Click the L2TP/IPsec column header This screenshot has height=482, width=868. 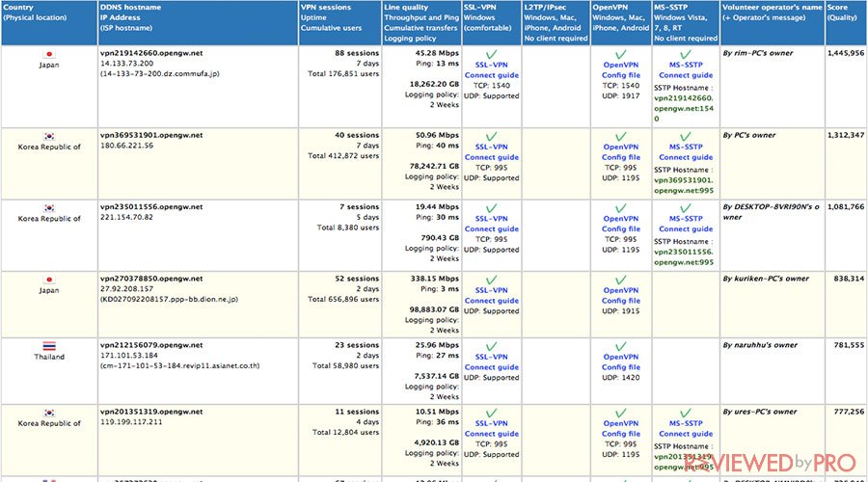(556, 23)
